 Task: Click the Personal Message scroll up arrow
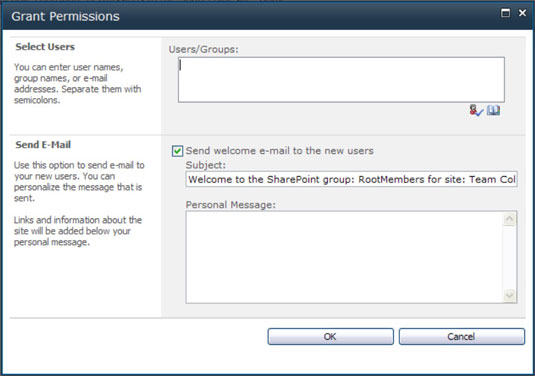(x=509, y=219)
